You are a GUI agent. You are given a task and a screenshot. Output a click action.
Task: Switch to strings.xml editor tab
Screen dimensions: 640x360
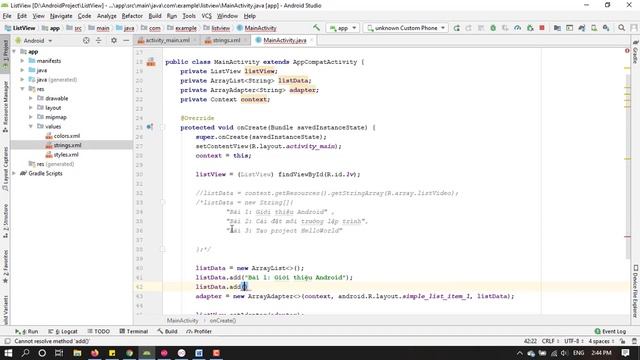click(x=226, y=40)
